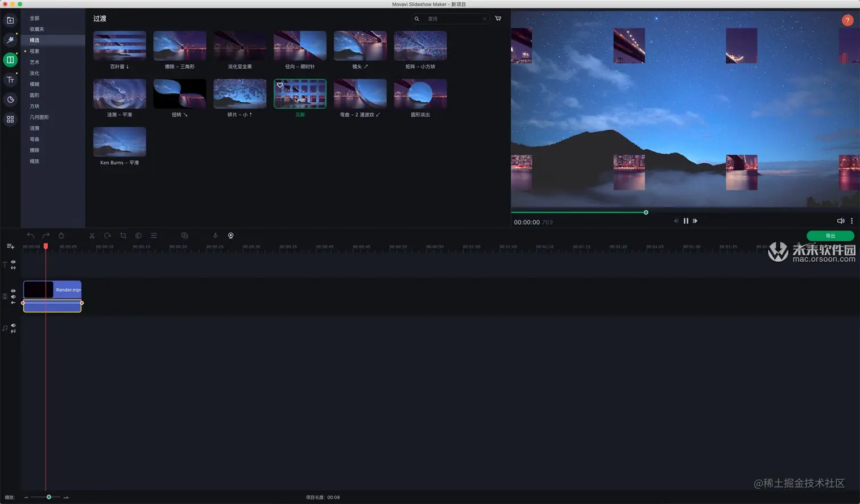Click the trash delete icon

point(61,236)
